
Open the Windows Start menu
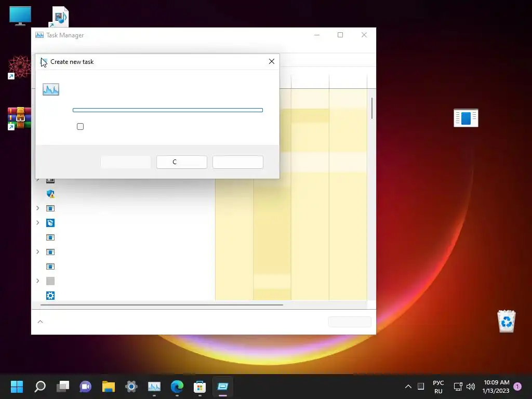click(x=17, y=387)
